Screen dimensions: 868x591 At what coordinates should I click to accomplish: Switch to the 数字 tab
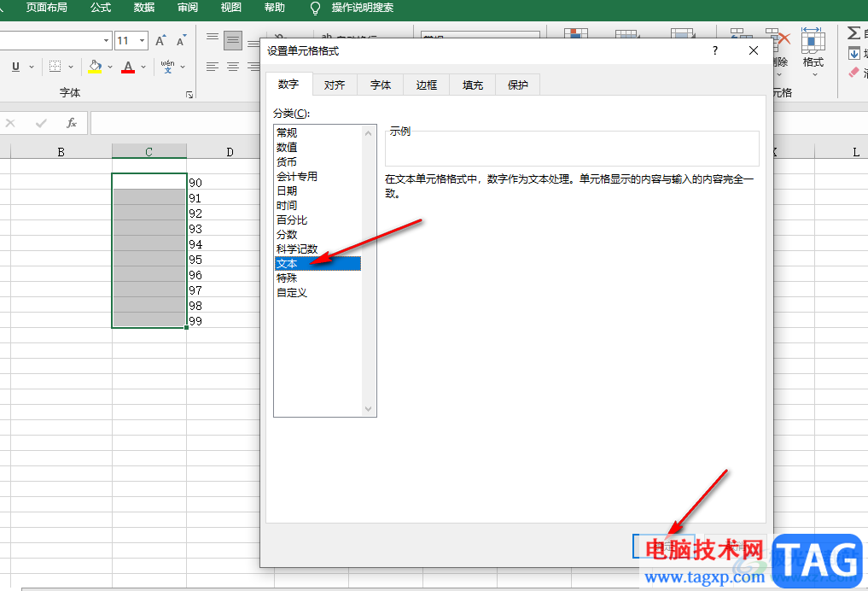pos(288,85)
